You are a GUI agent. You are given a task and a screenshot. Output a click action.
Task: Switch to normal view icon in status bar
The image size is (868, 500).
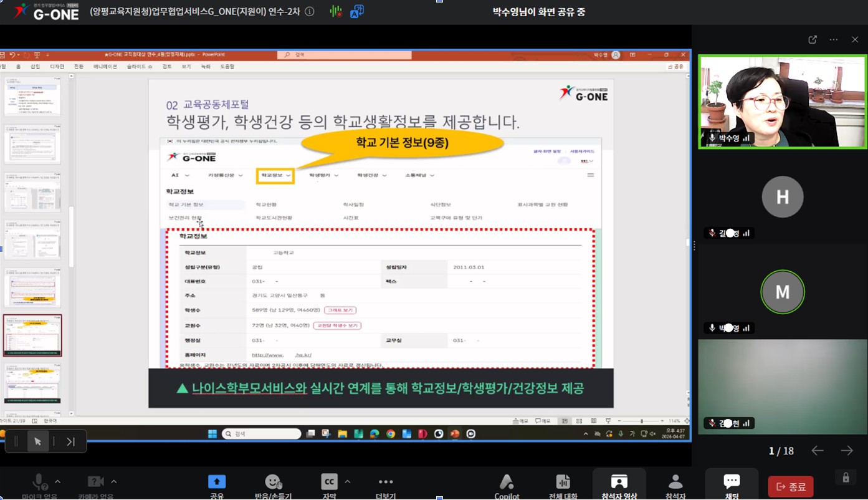point(565,421)
